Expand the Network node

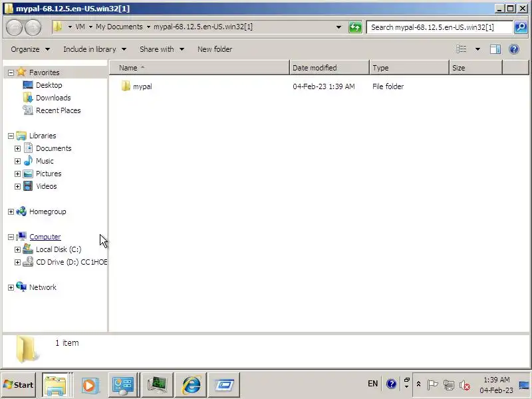coord(11,287)
